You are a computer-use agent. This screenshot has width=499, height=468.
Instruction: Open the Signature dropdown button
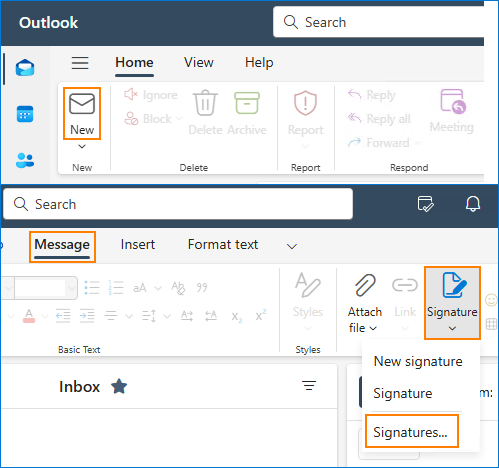[452, 303]
